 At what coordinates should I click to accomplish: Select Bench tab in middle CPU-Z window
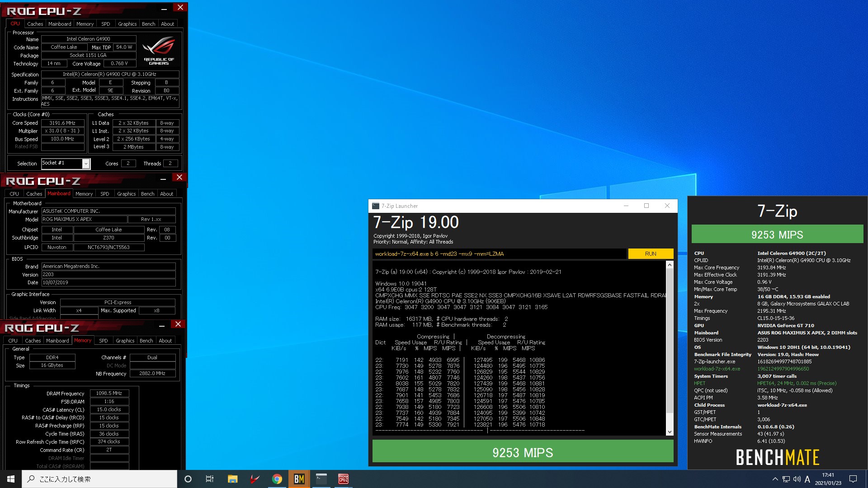[147, 194]
